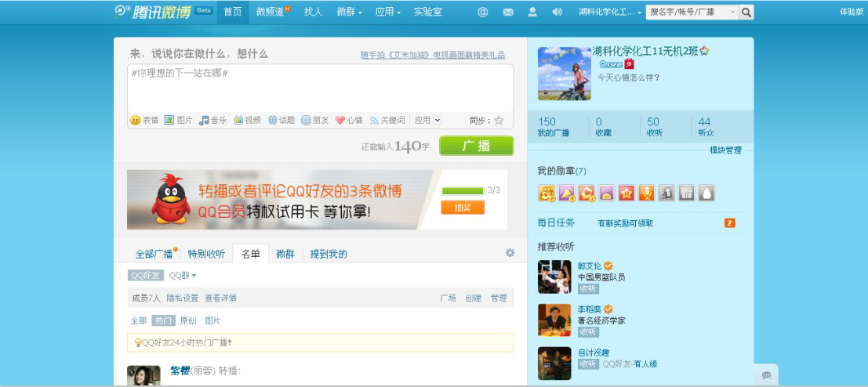Open 隐私设置 link
Image resolution: width=868 pixels, height=387 pixels.
click(183, 298)
